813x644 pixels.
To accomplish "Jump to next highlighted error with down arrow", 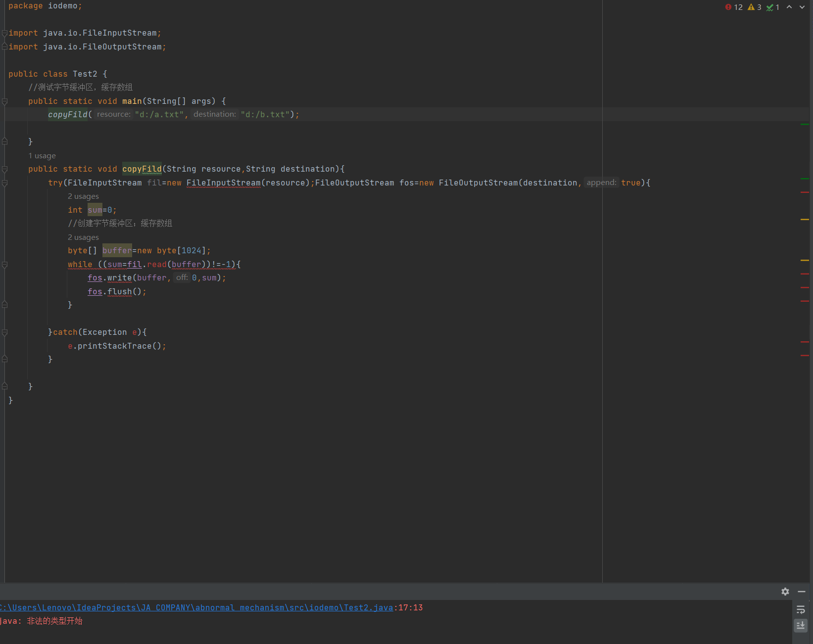I will (x=802, y=7).
